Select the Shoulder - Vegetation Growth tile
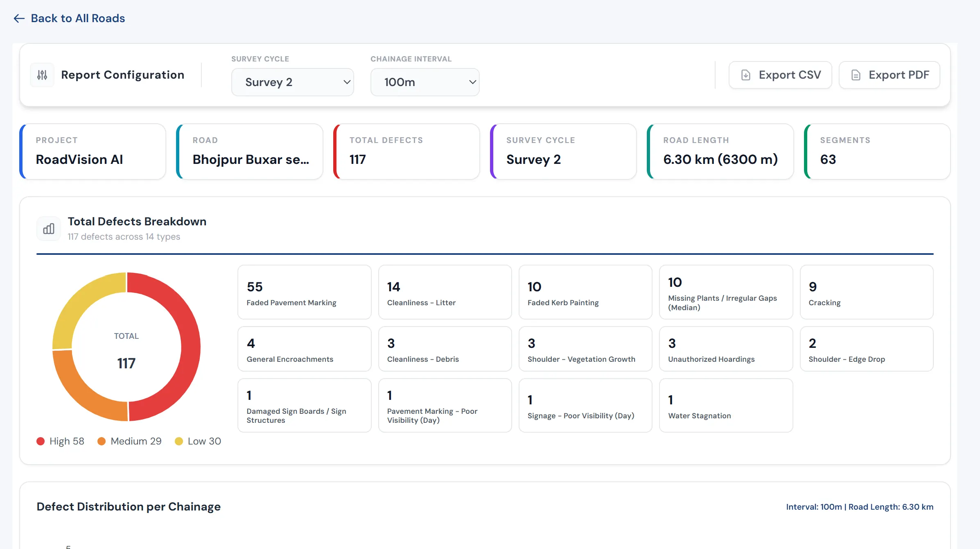Viewport: 980px width, 549px height. (x=585, y=349)
